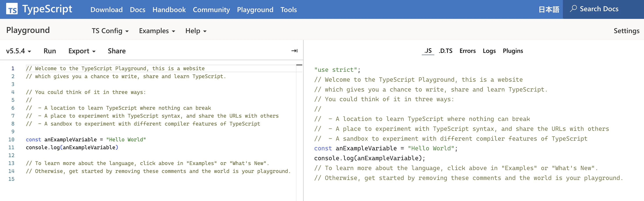Open the Help dropdown menu

pyautogui.click(x=196, y=31)
